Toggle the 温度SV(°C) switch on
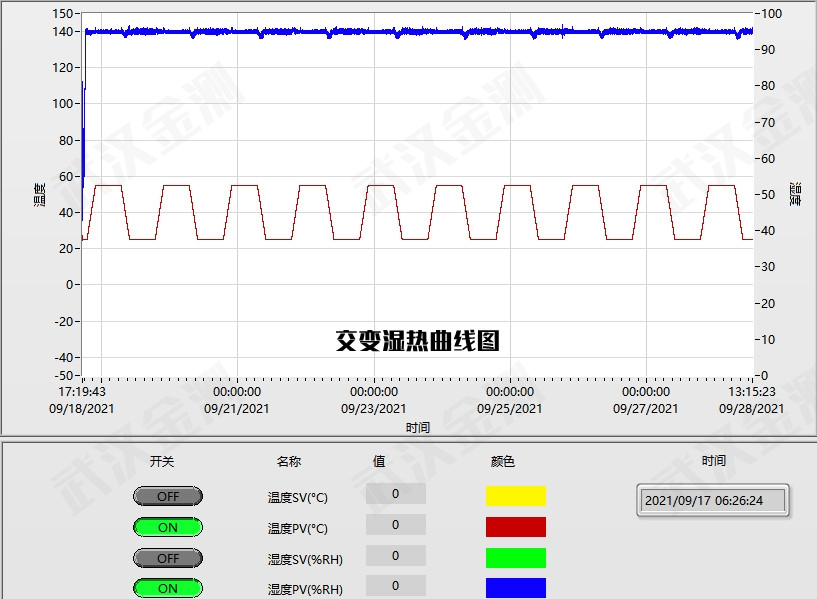The width and height of the screenshot is (817, 599). 167,496
